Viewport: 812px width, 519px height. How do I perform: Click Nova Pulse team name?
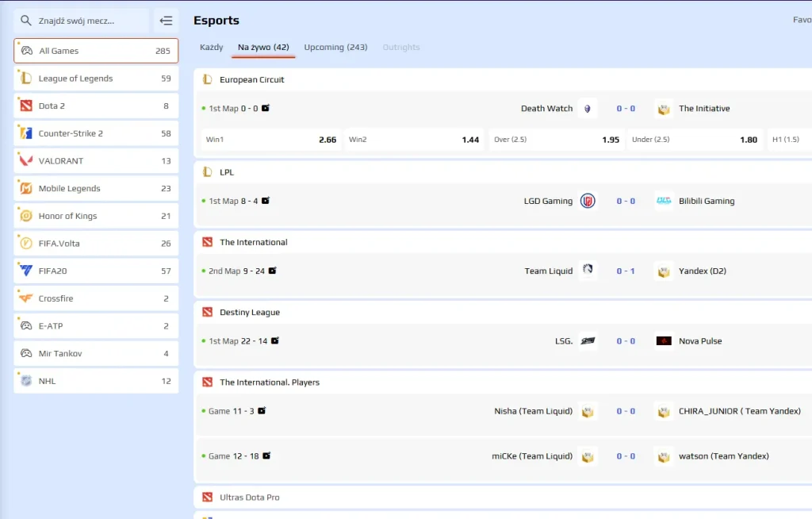[x=700, y=340]
